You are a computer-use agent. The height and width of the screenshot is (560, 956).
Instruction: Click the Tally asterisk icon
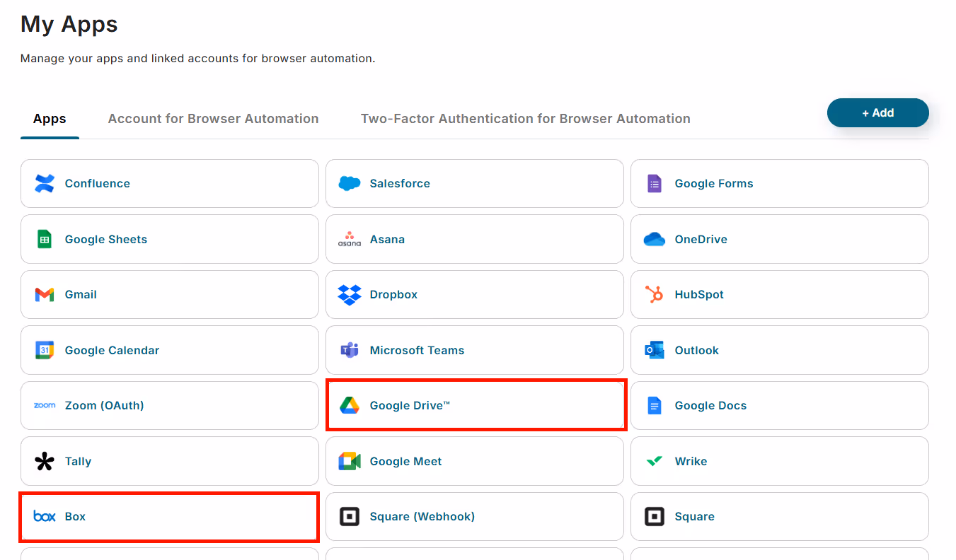[x=45, y=461]
